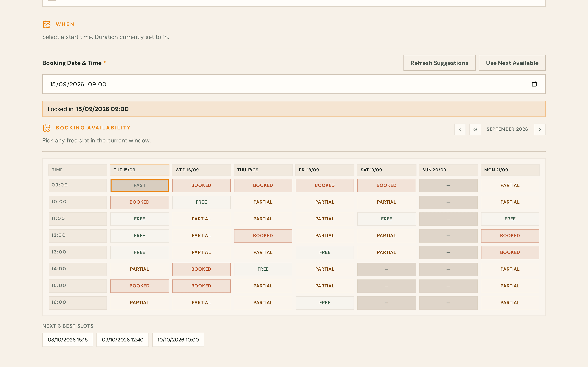Advance to next week with right chevron
Image resolution: width=588 pixels, height=367 pixels.
click(540, 129)
